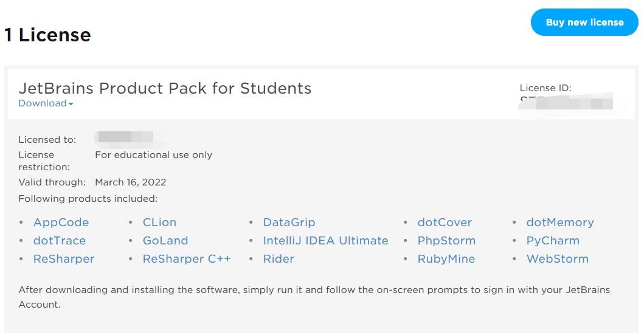
Task: Open the ReSharper C++ link
Action: [187, 259]
